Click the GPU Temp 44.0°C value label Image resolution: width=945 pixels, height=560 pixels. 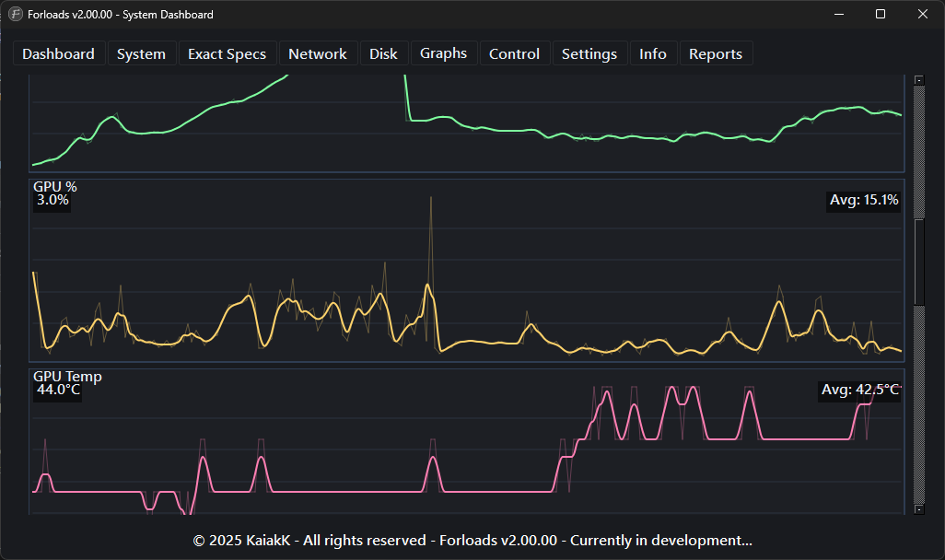tap(58, 391)
